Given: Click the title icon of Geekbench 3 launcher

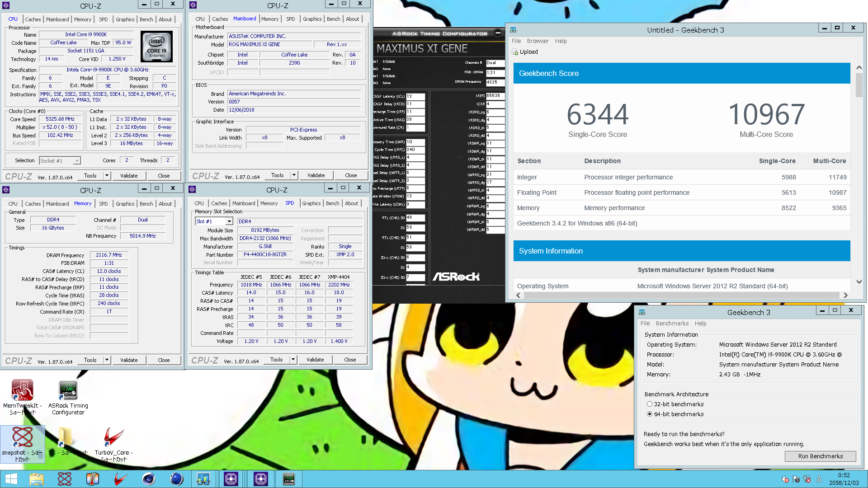Looking at the screenshot, I should [642, 312].
